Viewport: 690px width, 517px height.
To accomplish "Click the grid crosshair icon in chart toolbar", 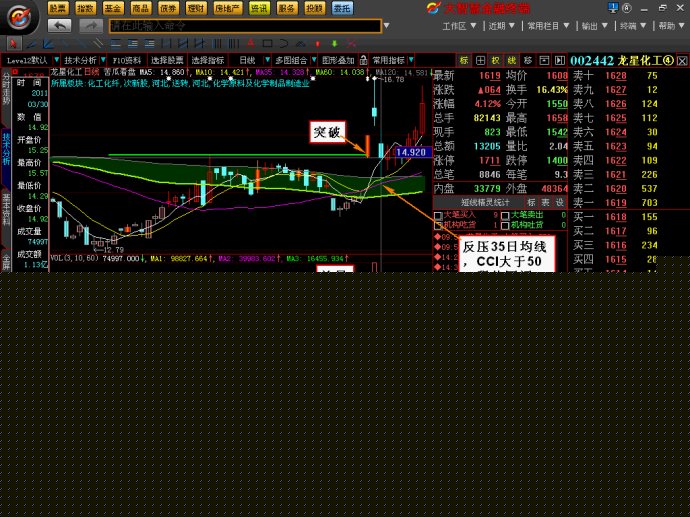I will pyautogui.click(x=480, y=60).
